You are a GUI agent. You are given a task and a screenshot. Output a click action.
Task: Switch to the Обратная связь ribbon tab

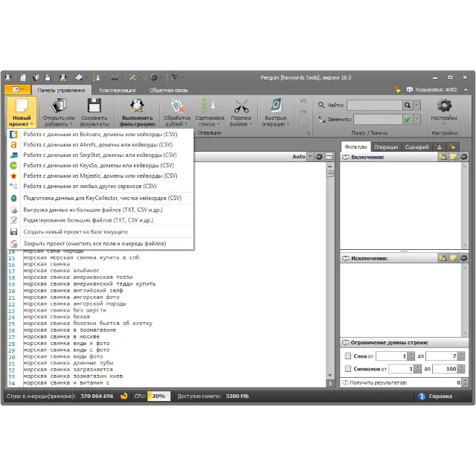[169, 91]
